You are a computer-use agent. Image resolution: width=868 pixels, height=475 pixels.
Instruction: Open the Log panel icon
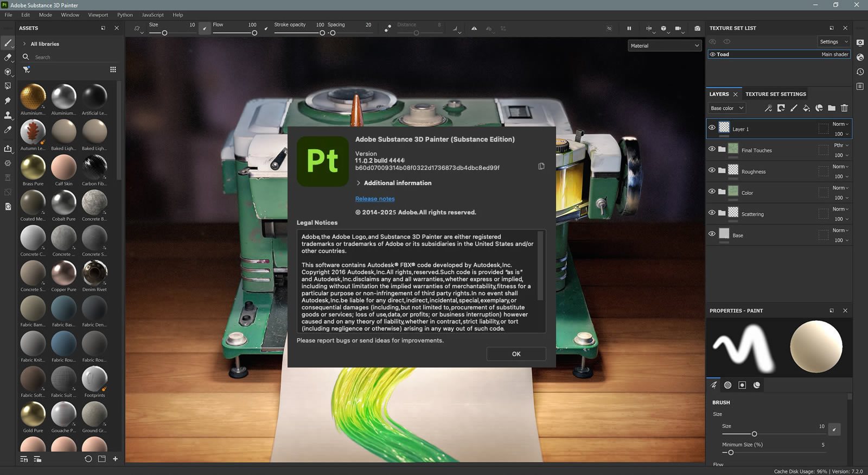tap(860, 86)
